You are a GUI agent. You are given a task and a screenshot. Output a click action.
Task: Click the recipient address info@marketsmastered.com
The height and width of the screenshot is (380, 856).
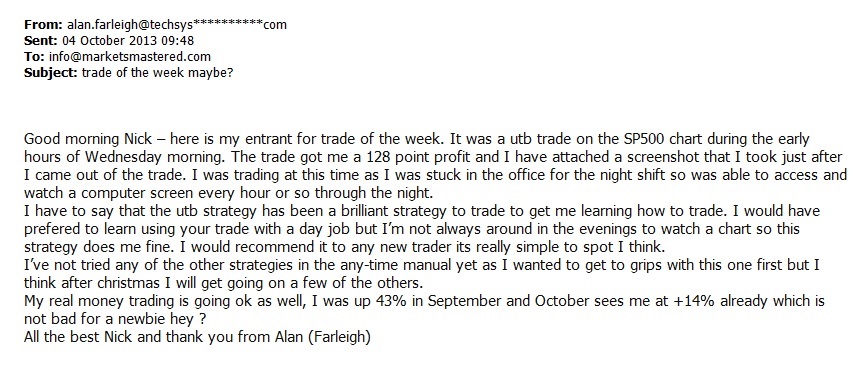[x=129, y=57]
